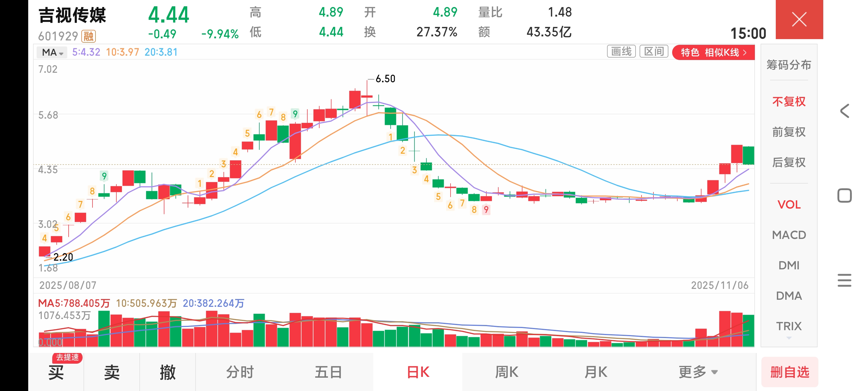This screenshot has width=868, height=391.
Task: Open the 区间 range statistics tool
Action: click(x=654, y=52)
